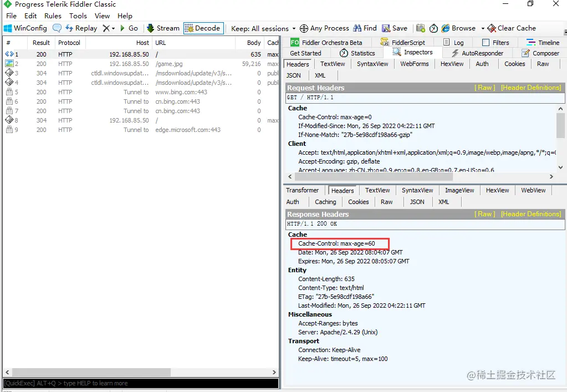
Task: Open the Rules menu
Action: pos(53,16)
